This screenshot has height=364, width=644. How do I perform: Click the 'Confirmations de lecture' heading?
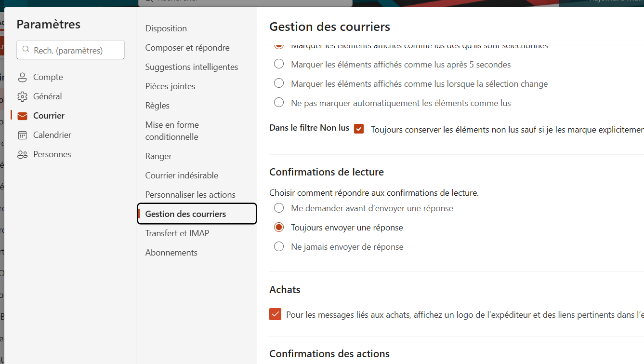(327, 172)
